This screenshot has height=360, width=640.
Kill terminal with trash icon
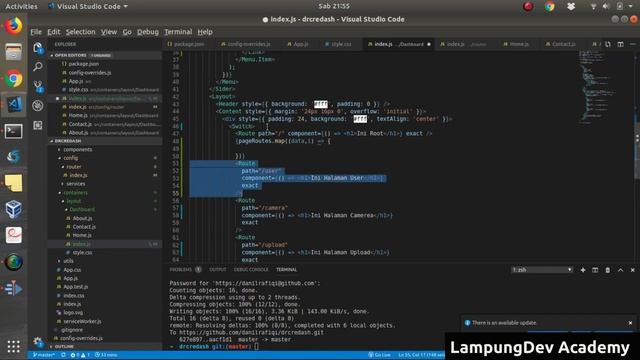coord(607,270)
